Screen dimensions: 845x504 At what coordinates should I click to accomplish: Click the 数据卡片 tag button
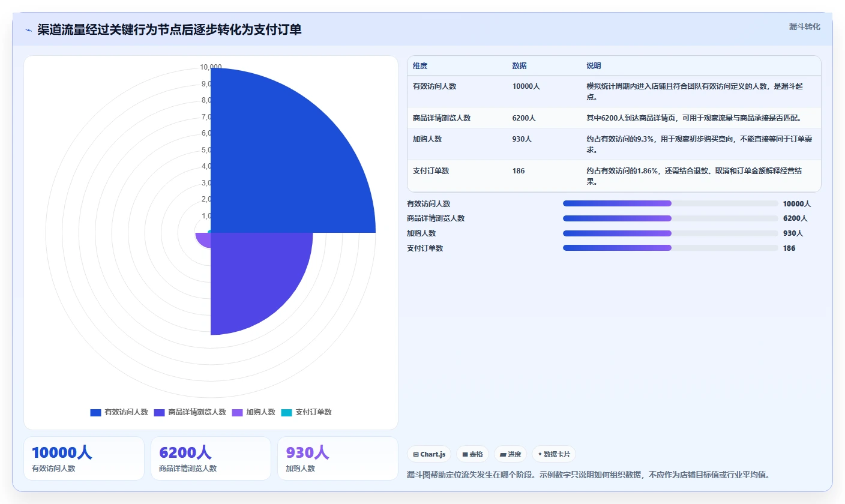[554, 454]
